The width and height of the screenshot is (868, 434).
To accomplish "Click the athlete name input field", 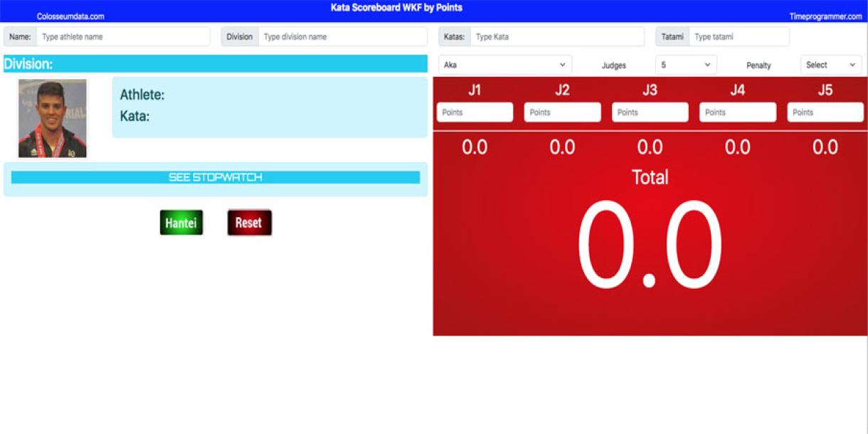I will [x=122, y=37].
